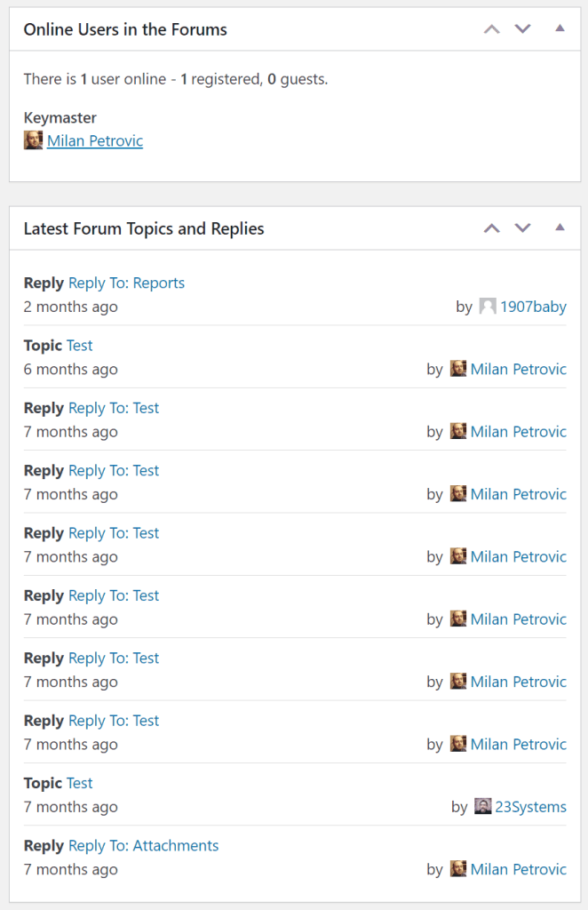The height and width of the screenshot is (910, 588).
Task: Open 1907baby's user profile
Action: [534, 306]
